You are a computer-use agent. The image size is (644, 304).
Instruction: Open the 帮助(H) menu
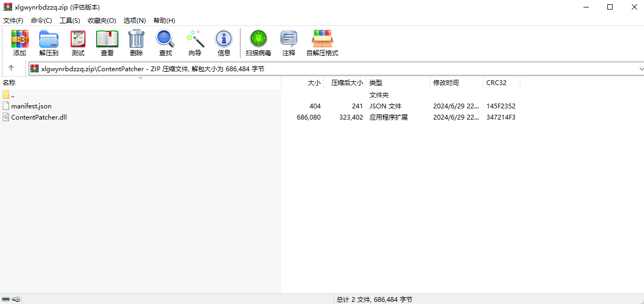click(x=164, y=20)
